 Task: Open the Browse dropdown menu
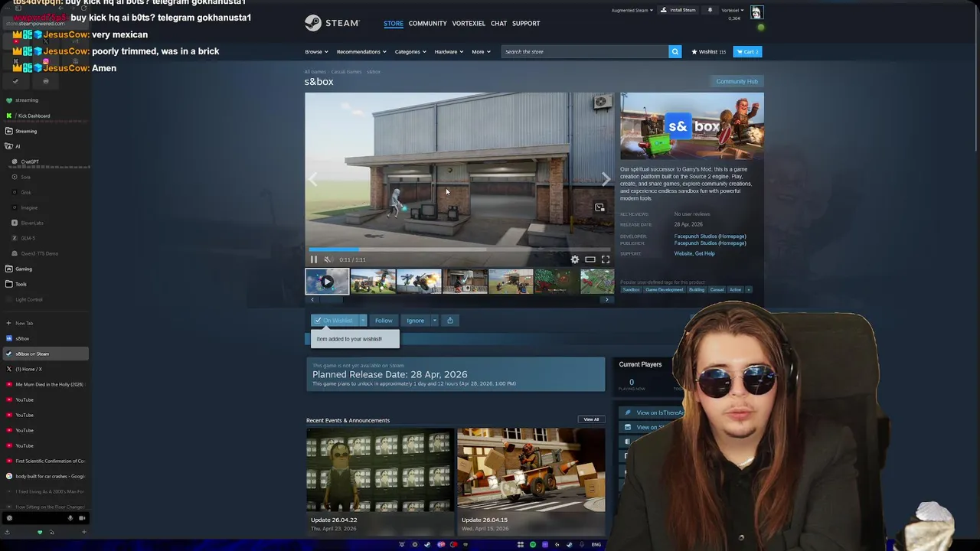click(316, 51)
